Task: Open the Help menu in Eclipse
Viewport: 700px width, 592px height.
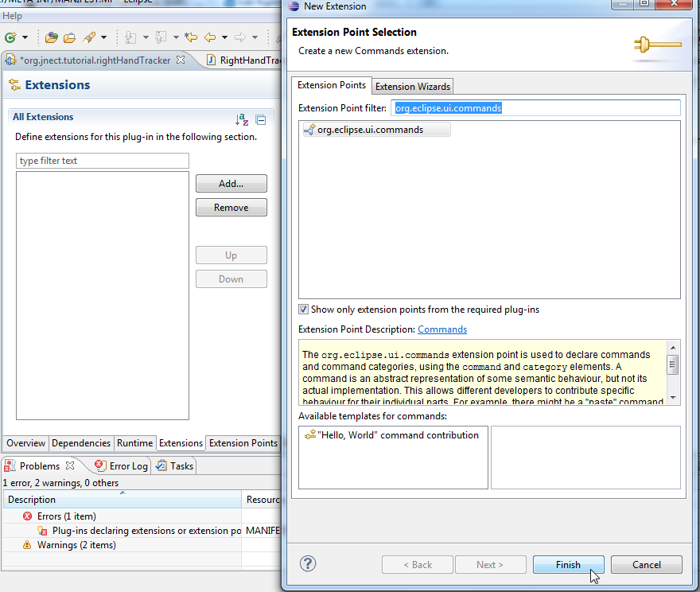Action: point(12,16)
